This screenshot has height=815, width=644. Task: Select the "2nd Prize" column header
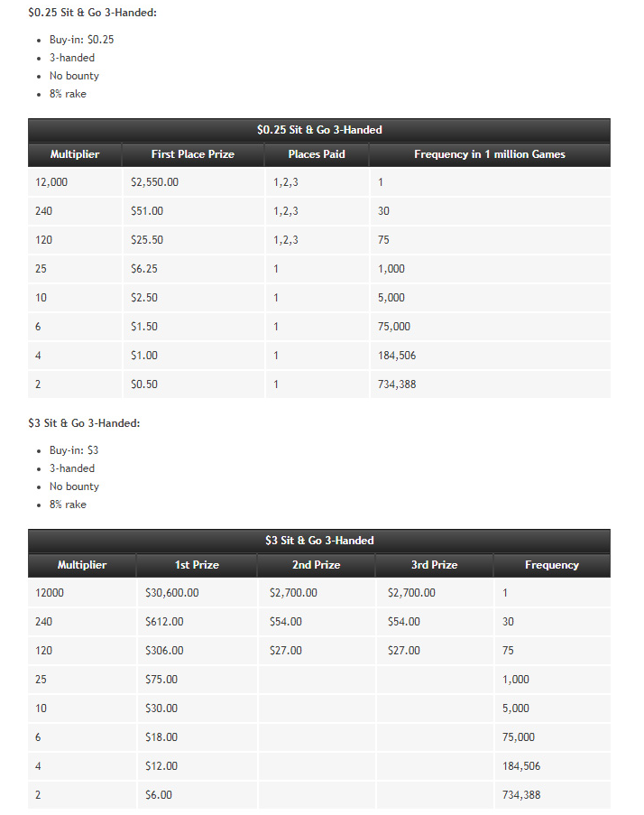pos(315,565)
